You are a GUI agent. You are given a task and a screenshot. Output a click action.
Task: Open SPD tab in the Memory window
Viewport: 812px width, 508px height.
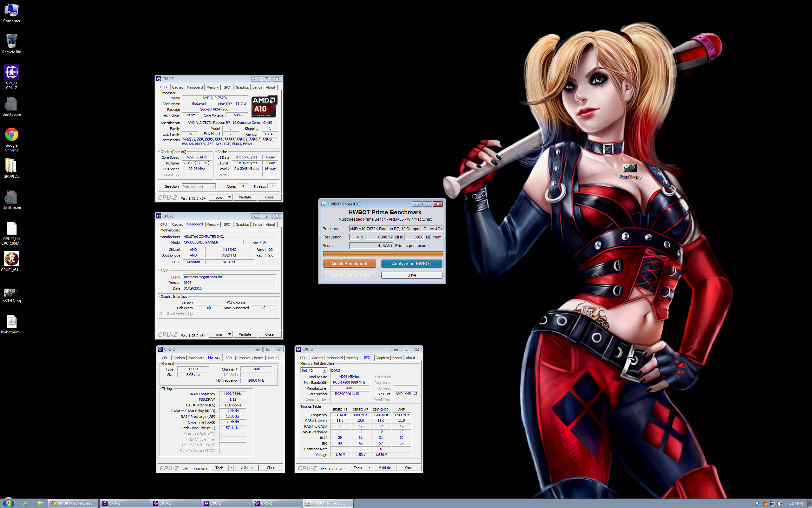[x=228, y=358]
